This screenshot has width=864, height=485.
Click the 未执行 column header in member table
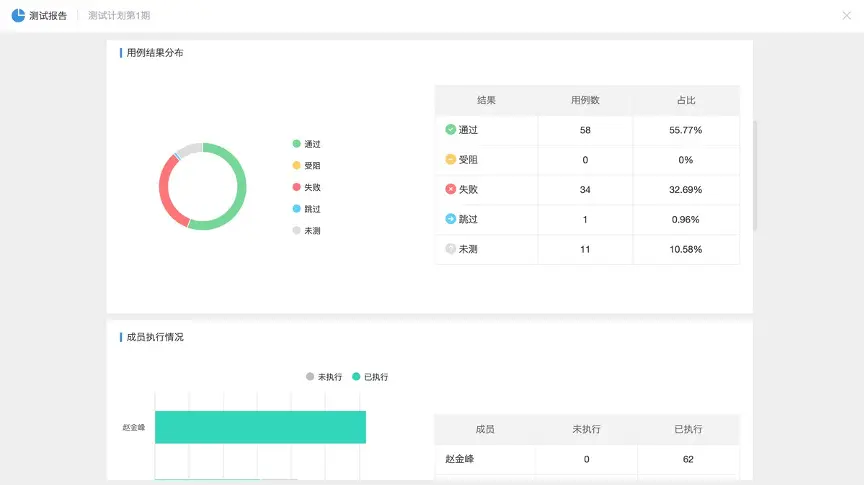pyautogui.click(x=586, y=429)
